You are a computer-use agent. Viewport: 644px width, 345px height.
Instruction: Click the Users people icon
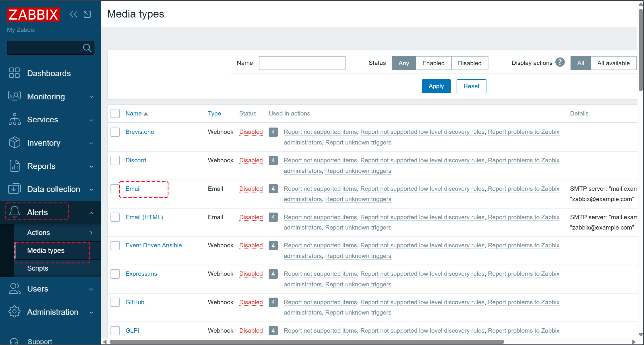tap(14, 289)
